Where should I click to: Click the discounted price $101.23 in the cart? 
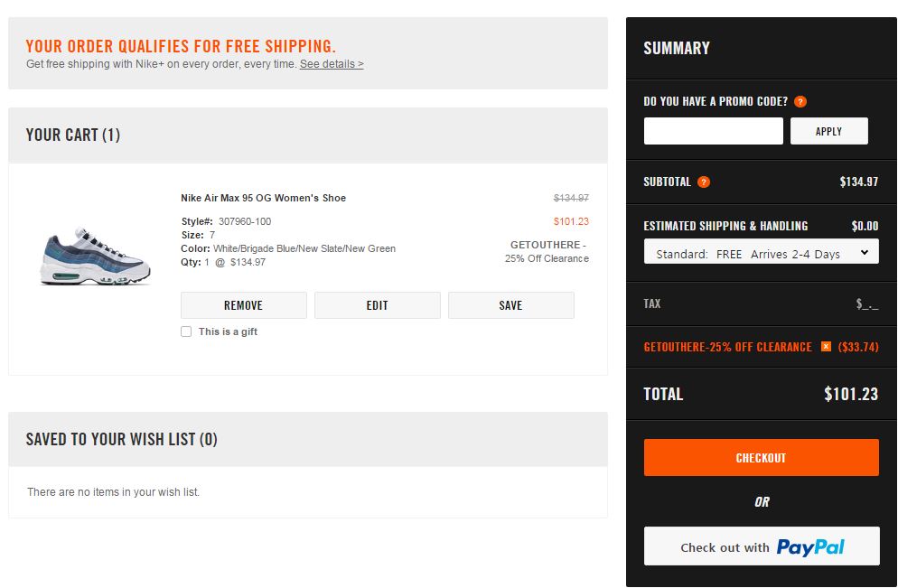(571, 221)
